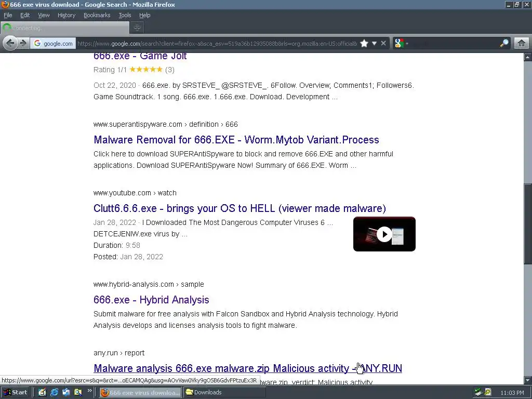Viewport: 532px width, 399px height.
Task: Open 666.exe - Hybrid Analysis link
Action: [x=151, y=300]
